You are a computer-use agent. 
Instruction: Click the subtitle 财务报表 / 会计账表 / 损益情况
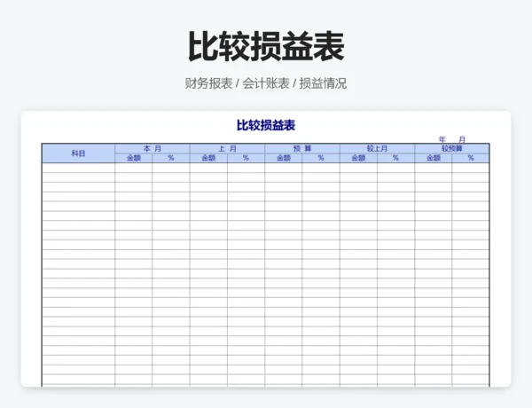click(x=266, y=83)
